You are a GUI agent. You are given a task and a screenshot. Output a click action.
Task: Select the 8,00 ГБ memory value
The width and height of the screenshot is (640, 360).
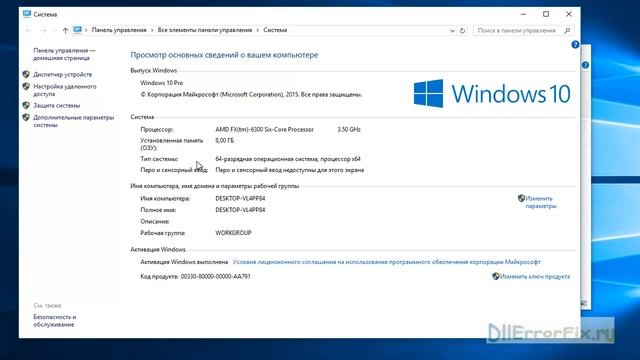[x=224, y=140]
